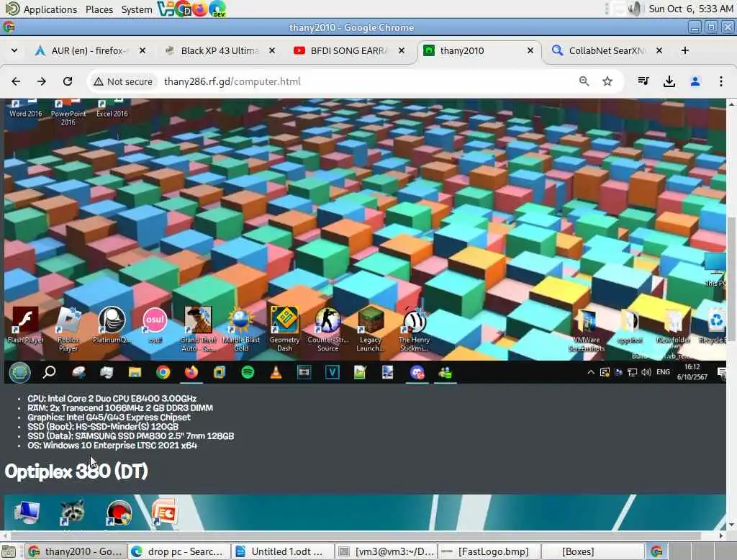This screenshot has width=737, height=560.
Task: Click the Marble Blast Gold icon in webpage image
Action: [241, 329]
